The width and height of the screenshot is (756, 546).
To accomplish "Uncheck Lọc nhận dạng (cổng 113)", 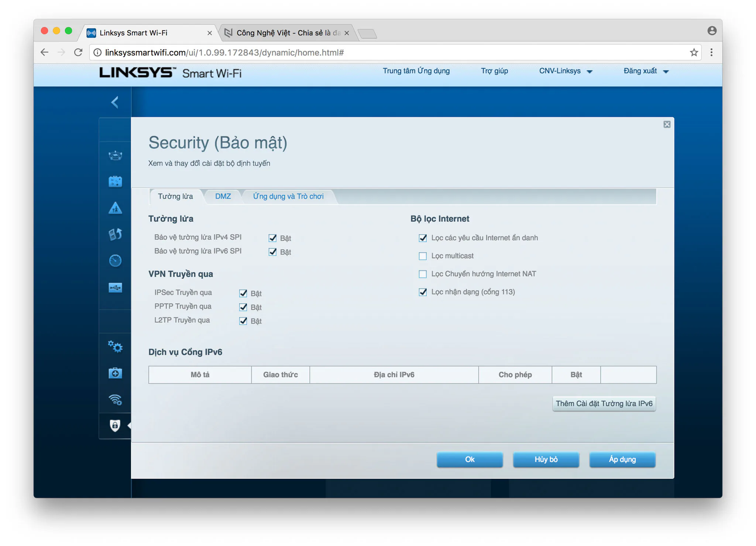I will coord(423,292).
